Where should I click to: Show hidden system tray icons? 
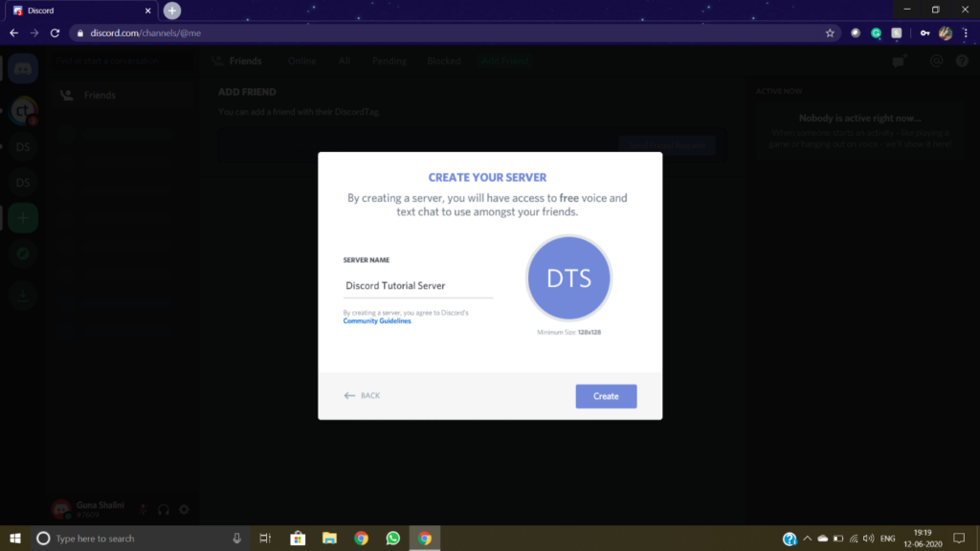click(x=807, y=539)
